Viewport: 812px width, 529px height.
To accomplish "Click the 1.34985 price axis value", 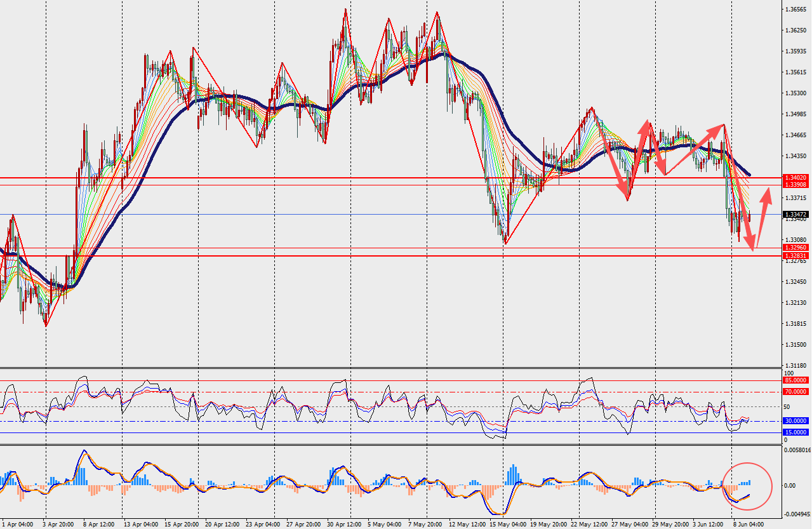I will 796,114.
